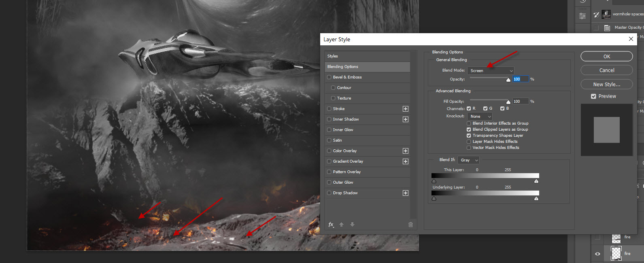Open the Blend Mode dropdown showing Screen
The image size is (644, 263).
point(491,71)
